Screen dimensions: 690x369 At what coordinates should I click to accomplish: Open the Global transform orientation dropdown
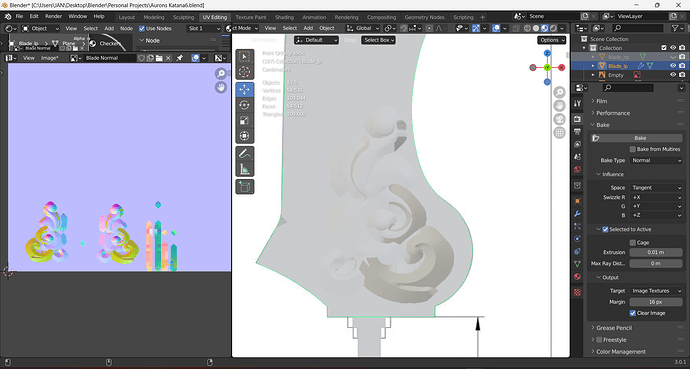click(363, 28)
